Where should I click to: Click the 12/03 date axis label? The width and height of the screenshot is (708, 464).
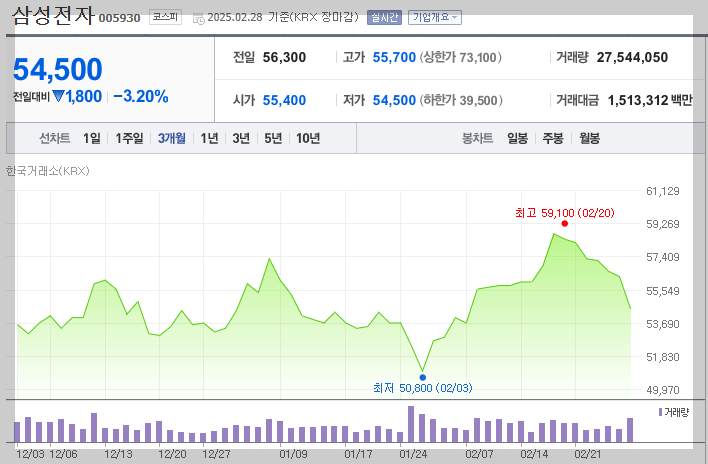pyautogui.click(x=31, y=454)
